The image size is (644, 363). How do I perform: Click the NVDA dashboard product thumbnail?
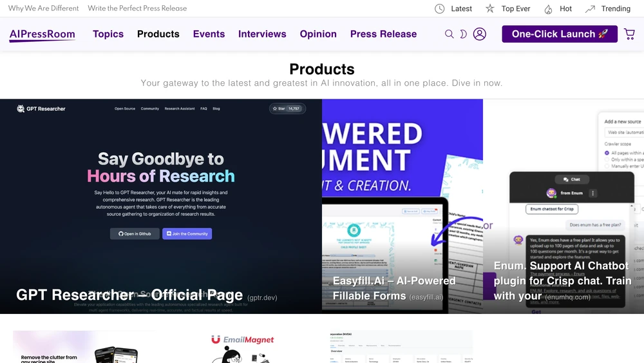(x=401, y=346)
